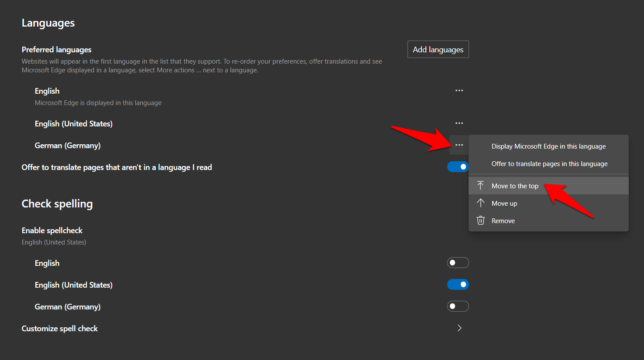Image resolution: width=644 pixels, height=360 pixels.
Task: Click the Move up arrow icon
Action: (480, 203)
